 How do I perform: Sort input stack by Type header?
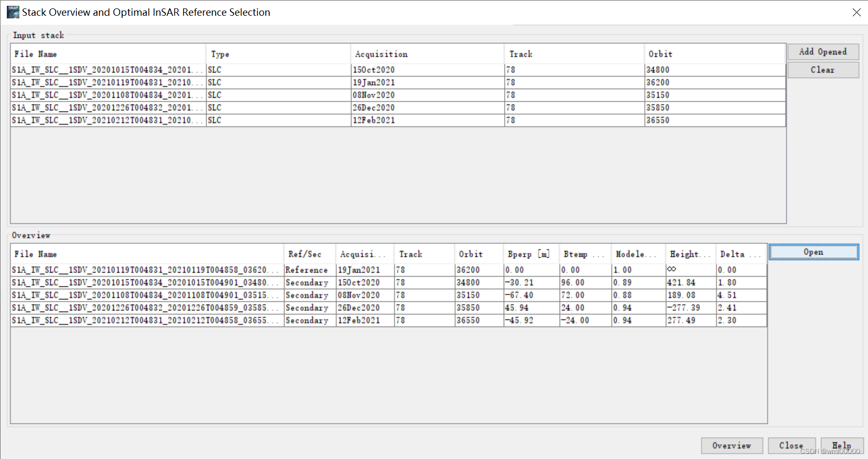(278, 54)
